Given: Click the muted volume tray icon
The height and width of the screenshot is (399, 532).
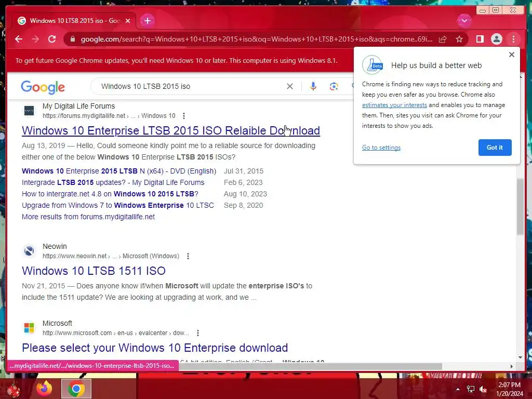Looking at the screenshot, I should point(484,389).
